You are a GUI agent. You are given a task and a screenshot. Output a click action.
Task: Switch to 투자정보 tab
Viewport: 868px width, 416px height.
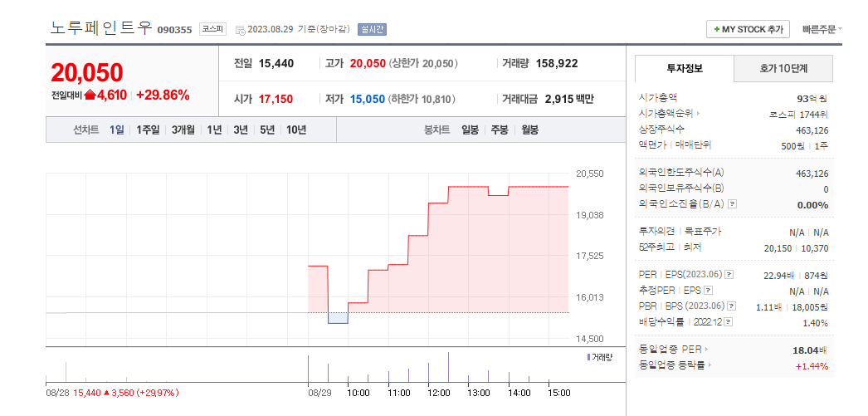(685, 69)
